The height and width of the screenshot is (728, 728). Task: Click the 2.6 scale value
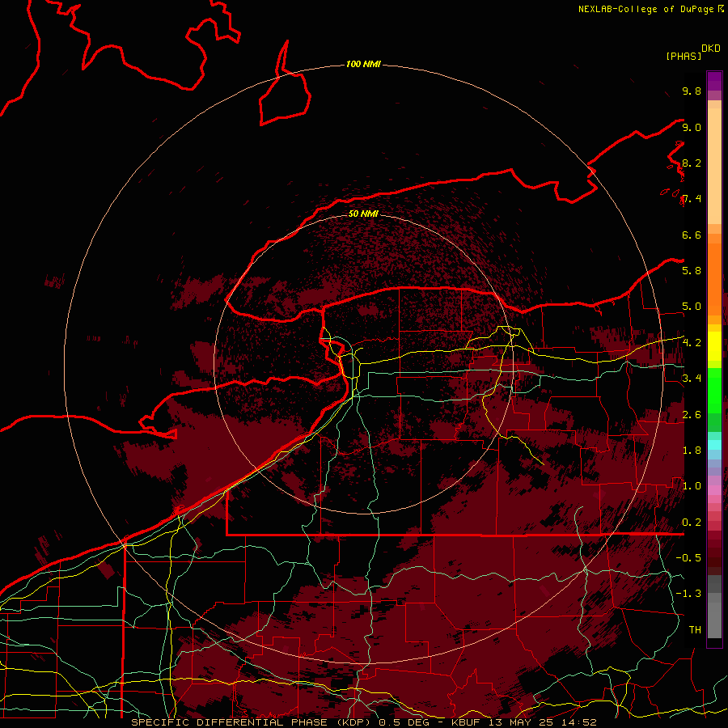pyautogui.click(x=692, y=415)
